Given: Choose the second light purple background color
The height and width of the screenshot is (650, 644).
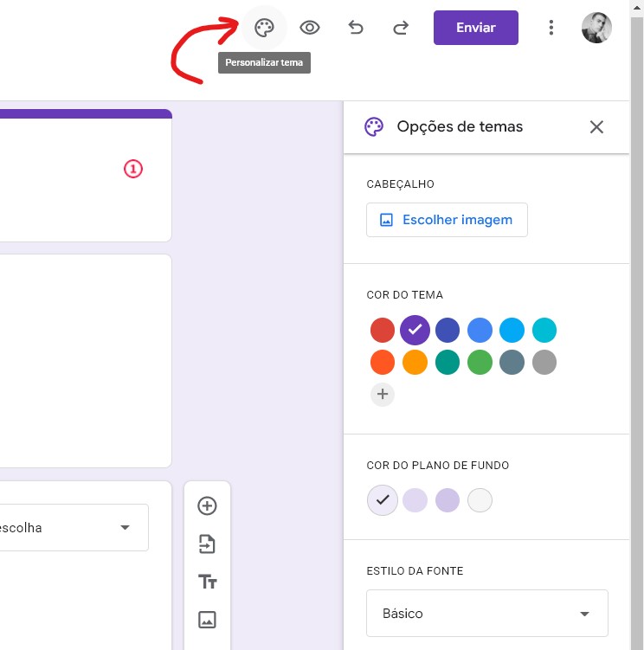Looking at the screenshot, I should [x=415, y=500].
